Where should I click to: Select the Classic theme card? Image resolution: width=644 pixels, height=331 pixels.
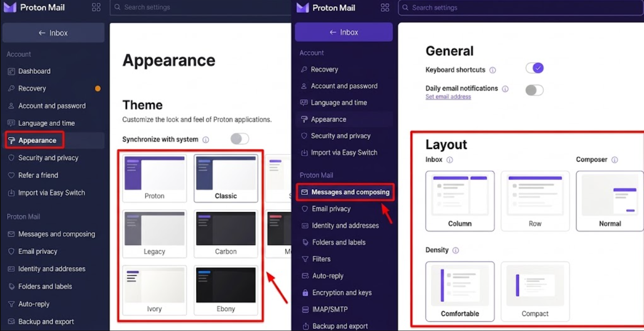226,178
